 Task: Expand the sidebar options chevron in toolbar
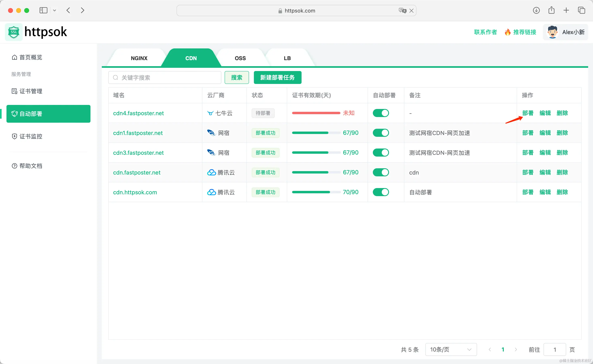(55, 10)
